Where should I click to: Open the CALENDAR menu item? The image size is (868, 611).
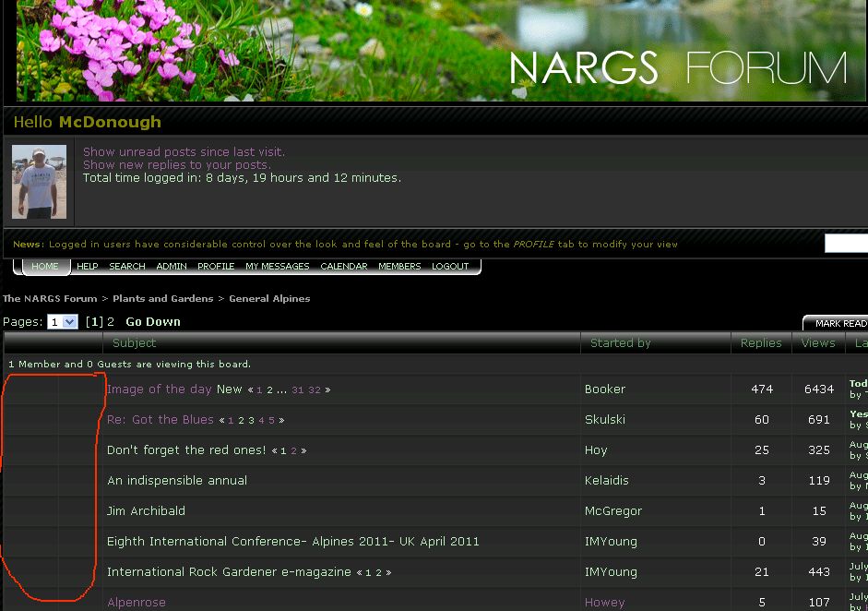coord(344,266)
